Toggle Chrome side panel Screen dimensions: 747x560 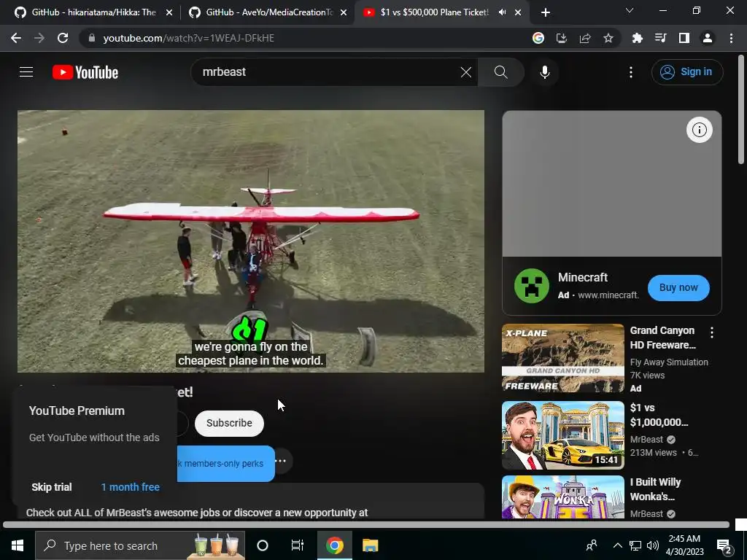click(684, 38)
